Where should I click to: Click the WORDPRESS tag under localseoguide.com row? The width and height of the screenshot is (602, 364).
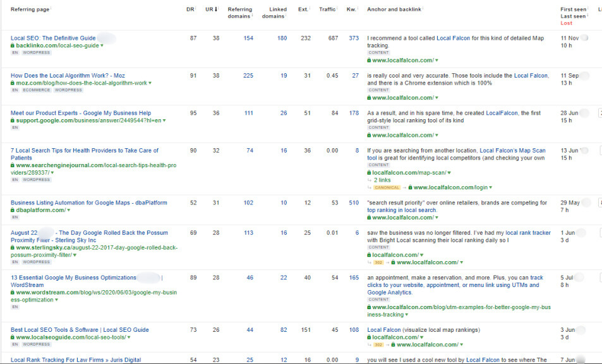coord(37,344)
